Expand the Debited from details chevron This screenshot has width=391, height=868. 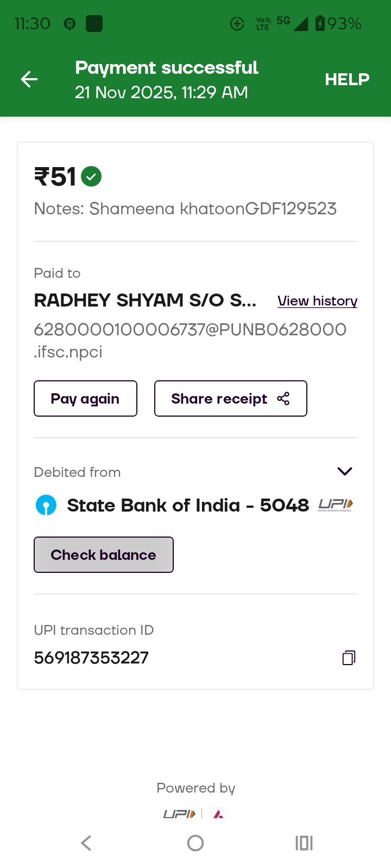click(x=345, y=471)
